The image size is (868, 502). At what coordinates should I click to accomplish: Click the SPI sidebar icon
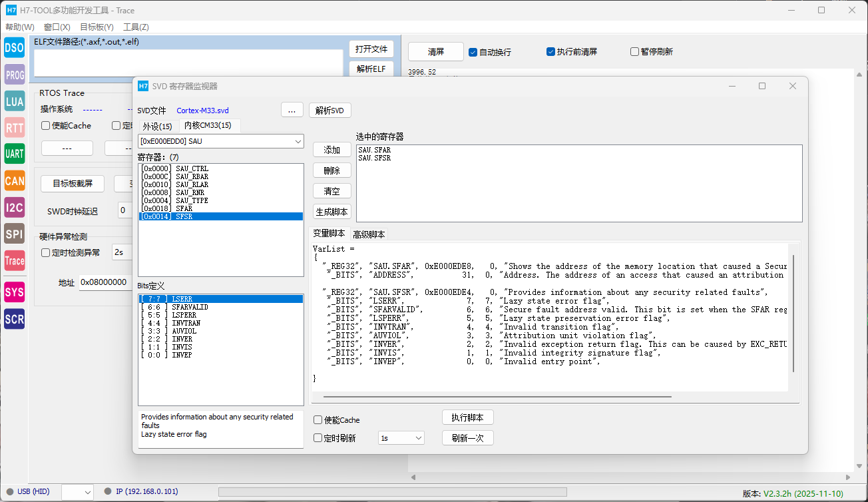point(14,234)
